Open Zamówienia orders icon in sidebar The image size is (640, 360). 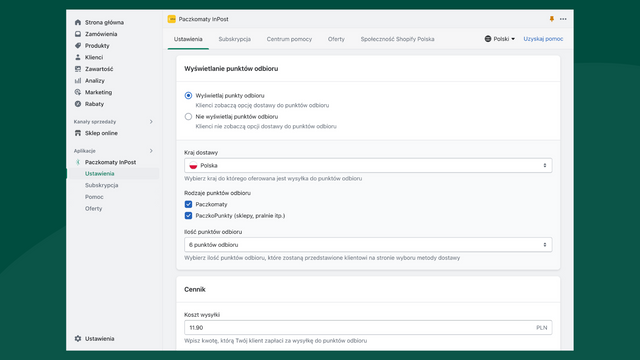pyautogui.click(x=78, y=34)
